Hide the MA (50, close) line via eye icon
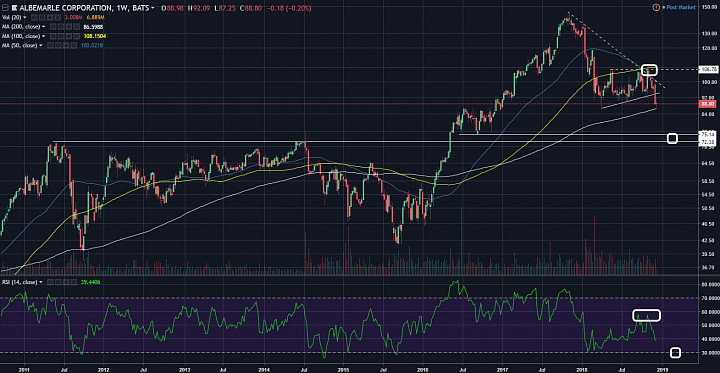Image resolution: width=720 pixels, height=373 pixels. tap(50, 45)
